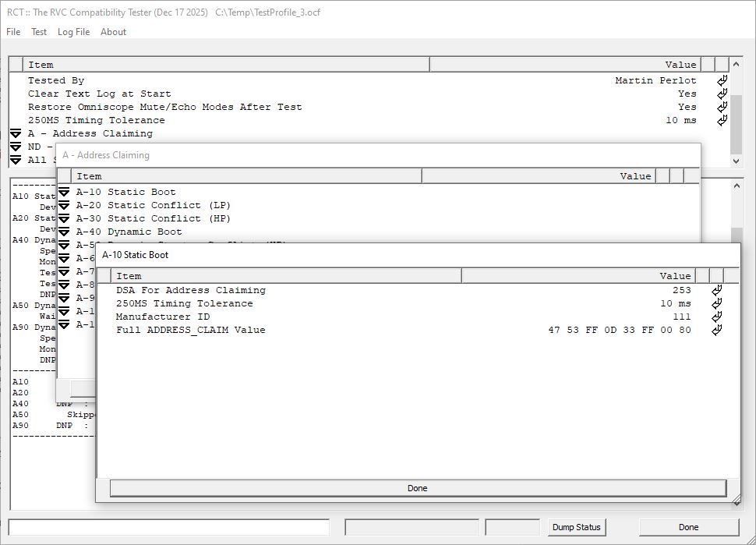The height and width of the screenshot is (545, 756).
Task: Click edit arrow icon for Tested By row
Action: point(722,80)
